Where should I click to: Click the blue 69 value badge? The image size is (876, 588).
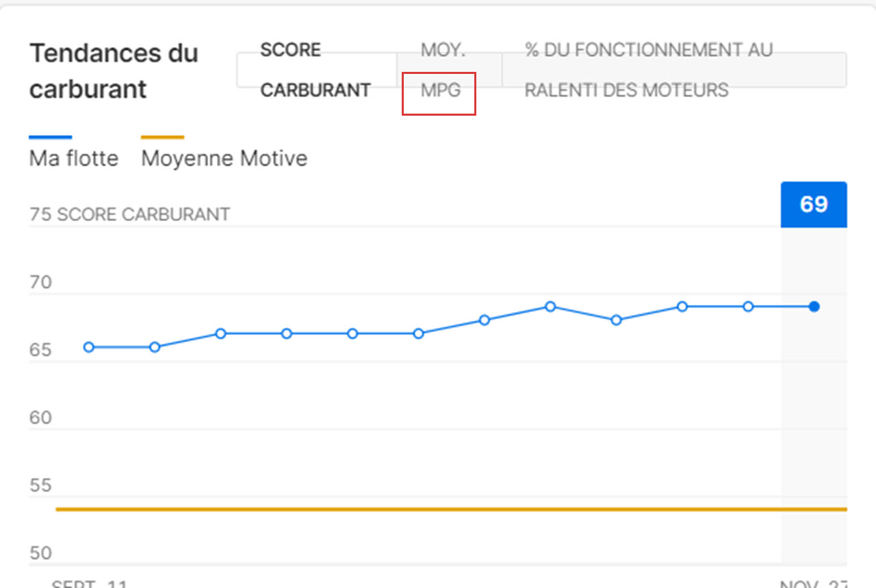814,205
